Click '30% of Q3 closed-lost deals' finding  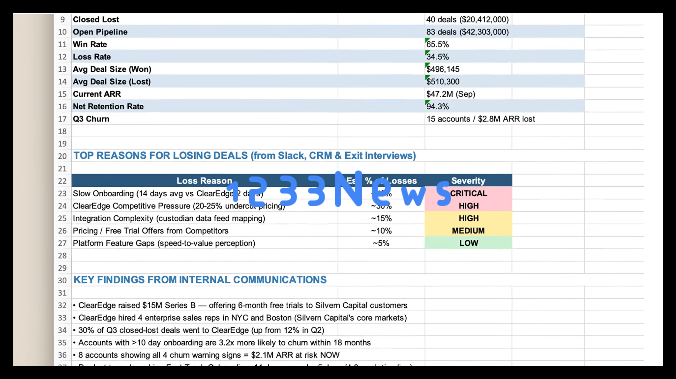tap(198, 330)
